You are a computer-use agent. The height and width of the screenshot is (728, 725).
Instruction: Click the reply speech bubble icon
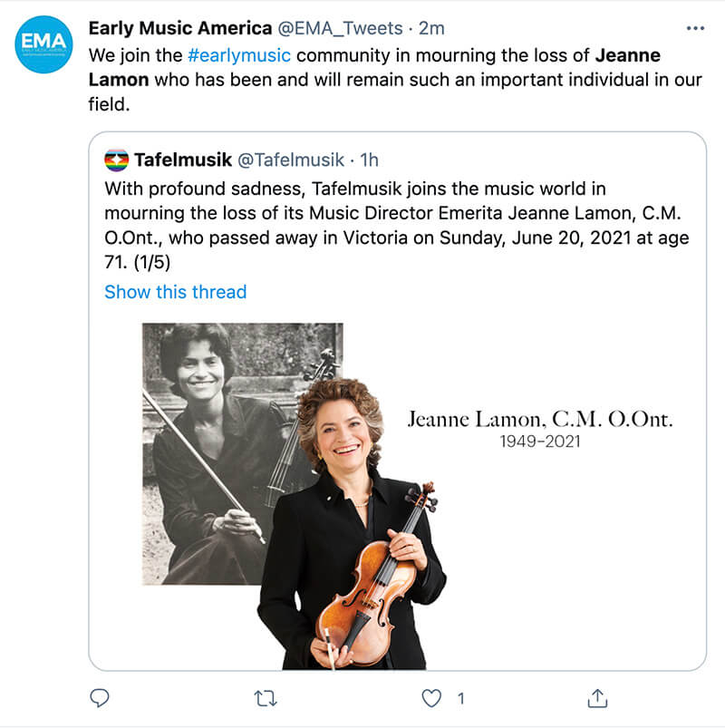click(101, 697)
